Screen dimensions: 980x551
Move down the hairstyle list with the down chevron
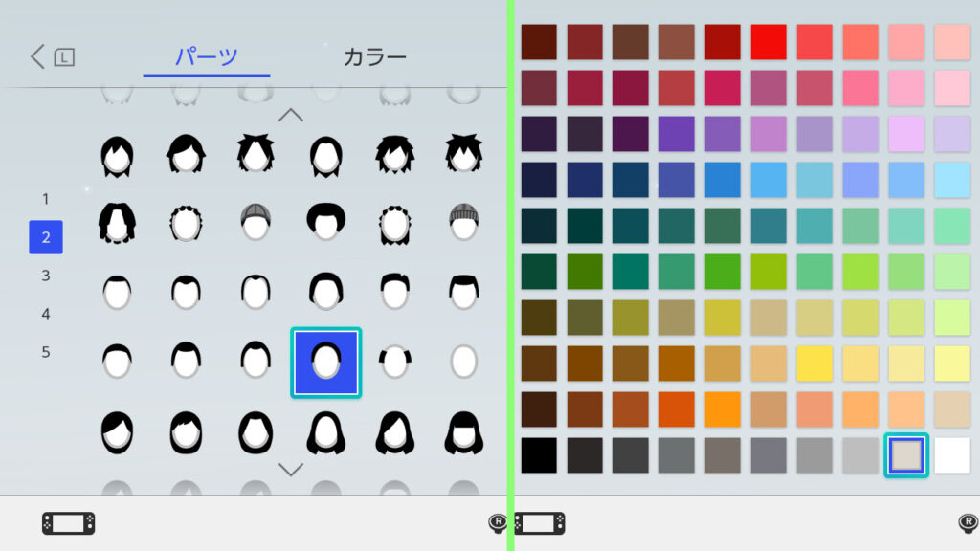(291, 469)
